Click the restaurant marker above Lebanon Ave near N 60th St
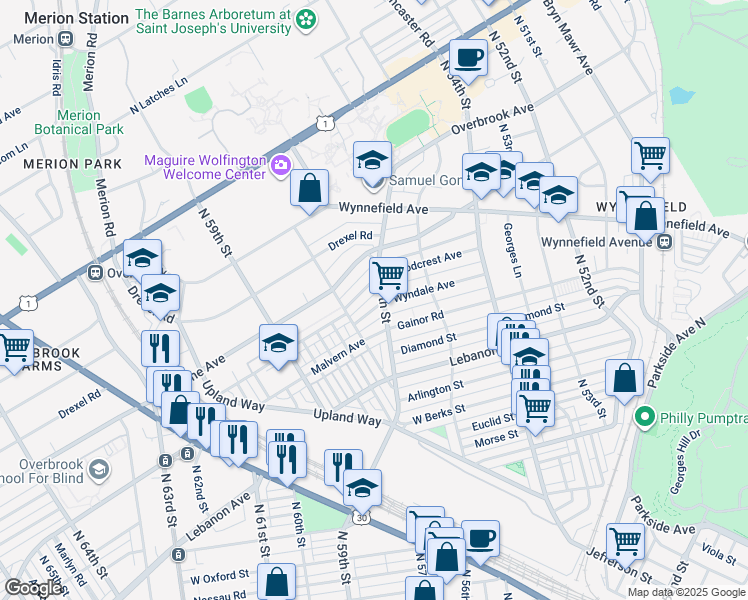 (287, 462)
